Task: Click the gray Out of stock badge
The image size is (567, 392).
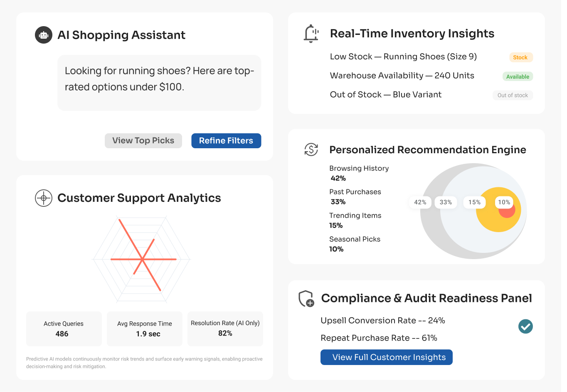Action: point(513,95)
